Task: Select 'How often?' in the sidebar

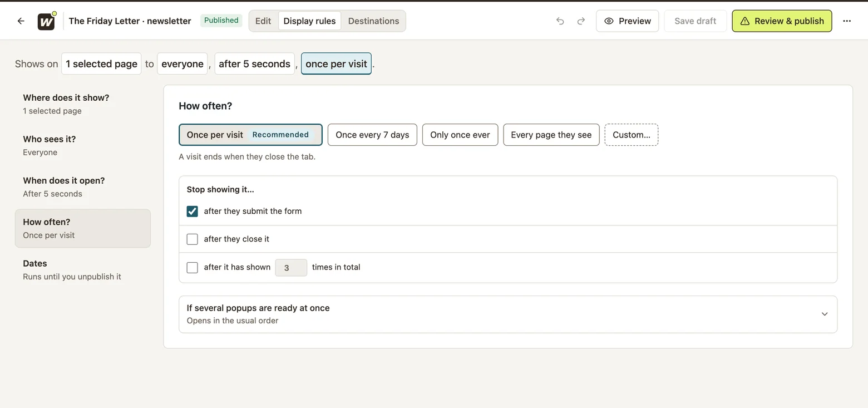Action: point(83,228)
